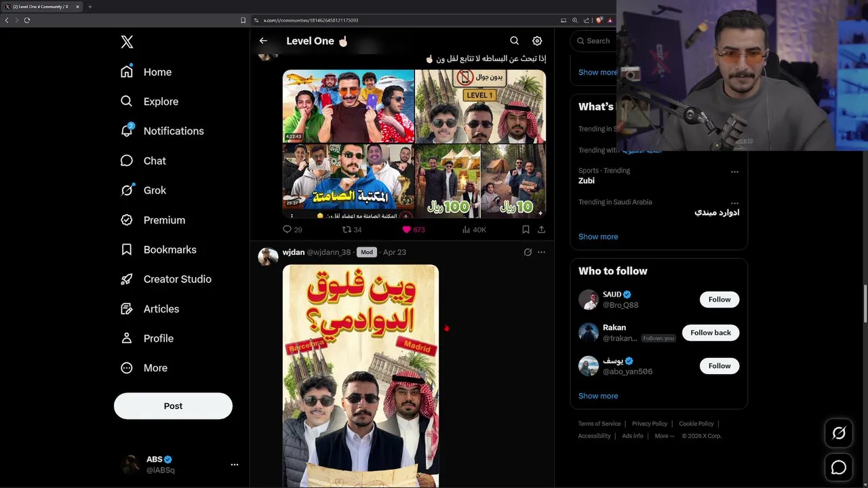Open wjdan's Barcelona Madrid poster image
This screenshot has height=488, width=868.
point(361,375)
